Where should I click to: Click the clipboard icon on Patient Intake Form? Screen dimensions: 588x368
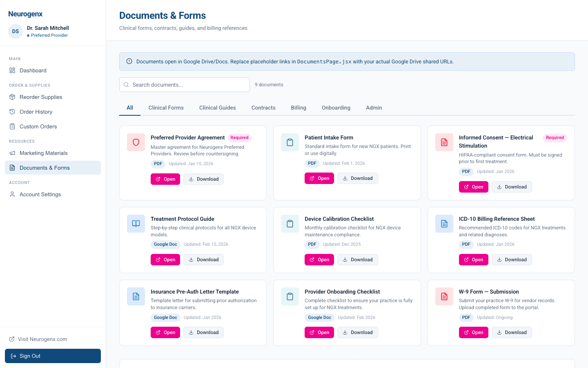tap(290, 142)
